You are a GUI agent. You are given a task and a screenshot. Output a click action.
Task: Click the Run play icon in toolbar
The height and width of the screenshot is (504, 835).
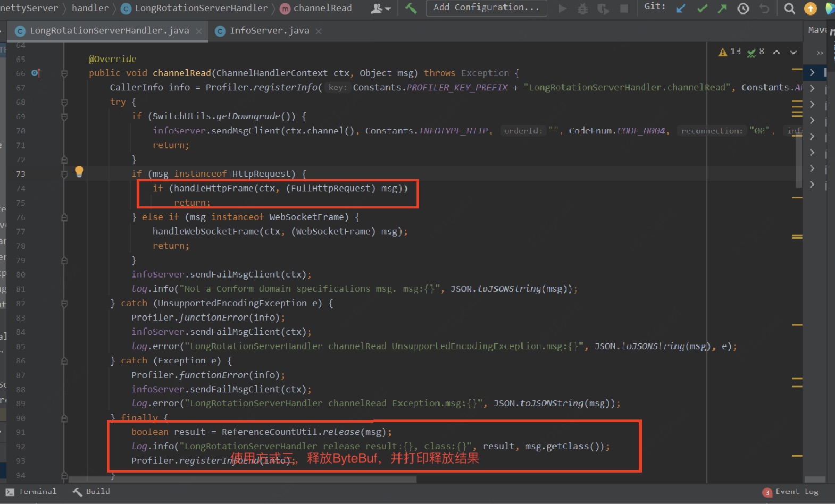pos(562,9)
